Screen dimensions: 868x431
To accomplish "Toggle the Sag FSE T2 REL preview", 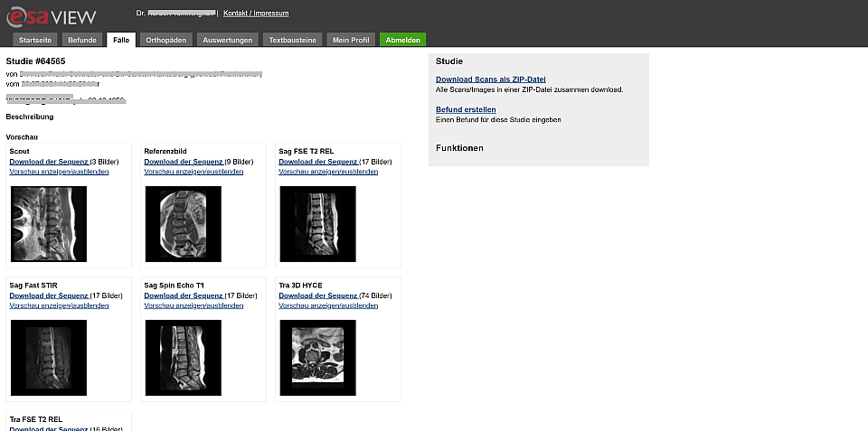I will pos(328,171).
